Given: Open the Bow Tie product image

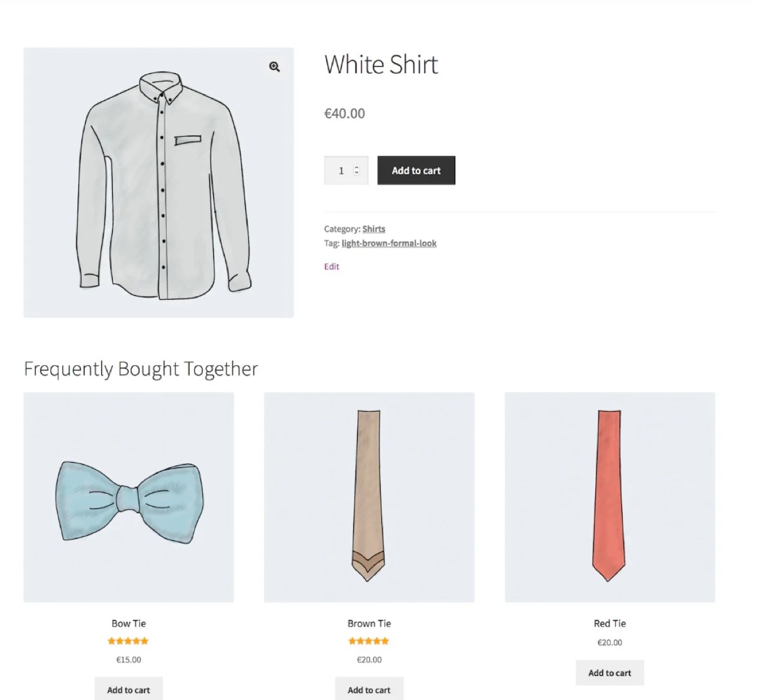Looking at the screenshot, I should point(128,496).
